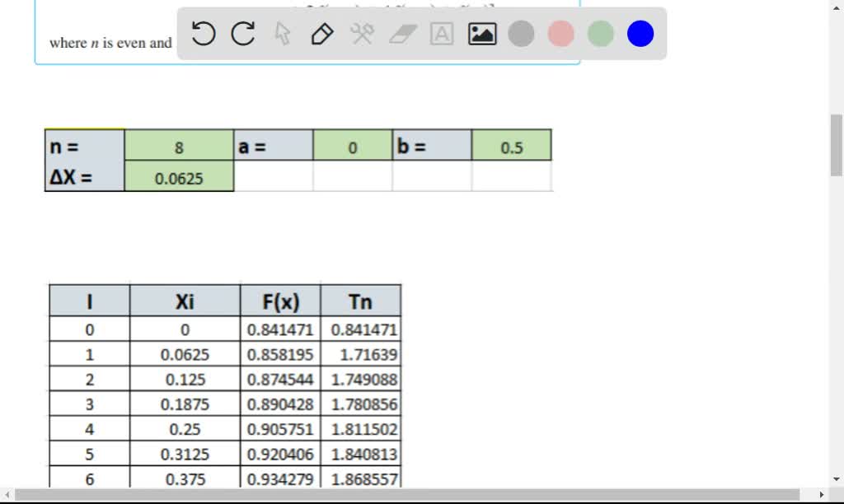Screen dimensions: 844x504
Task: Click the 'a =' label cell
Action: point(274,145)
